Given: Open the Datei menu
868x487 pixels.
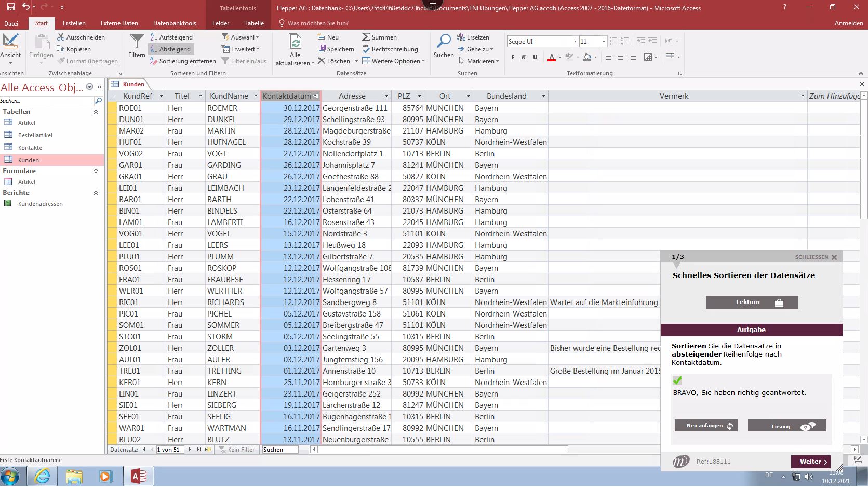Looking at the screenshot, I should click(x=11, y=23).
